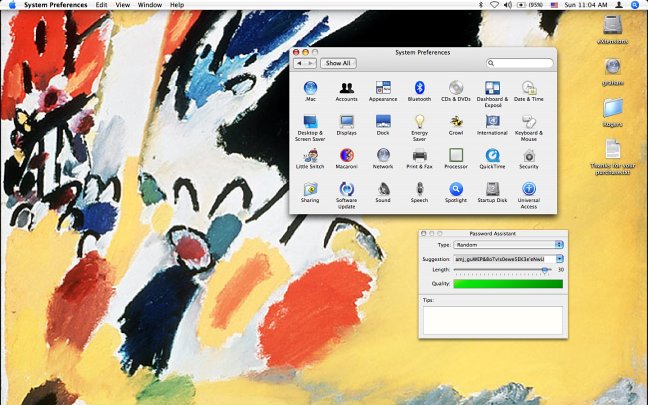Image resolution: width=648 pixels, height=405 pixels.
Task: Open Macaroni preference pane
Action: click(x=346, y=159)
